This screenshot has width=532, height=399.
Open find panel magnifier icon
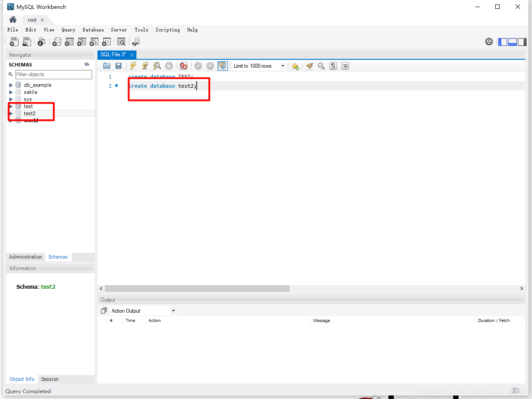click(321, 66)
